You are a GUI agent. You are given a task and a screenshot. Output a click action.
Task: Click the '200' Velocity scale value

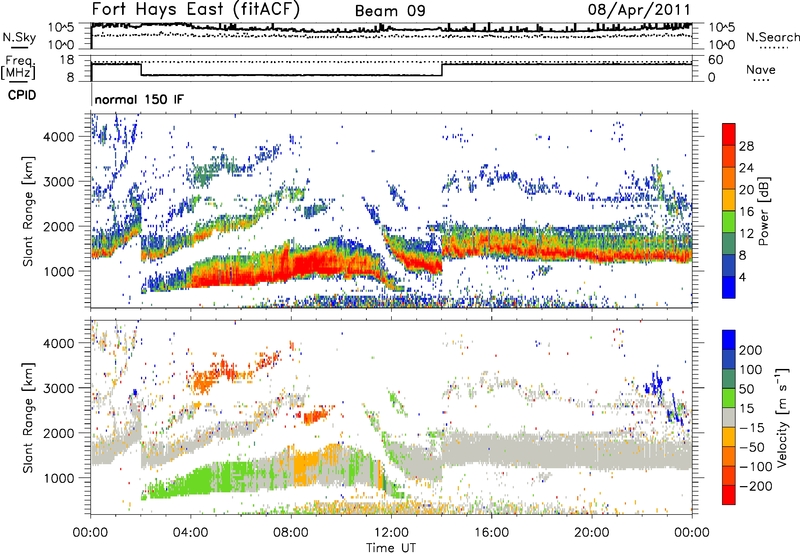tap(751, 350)
